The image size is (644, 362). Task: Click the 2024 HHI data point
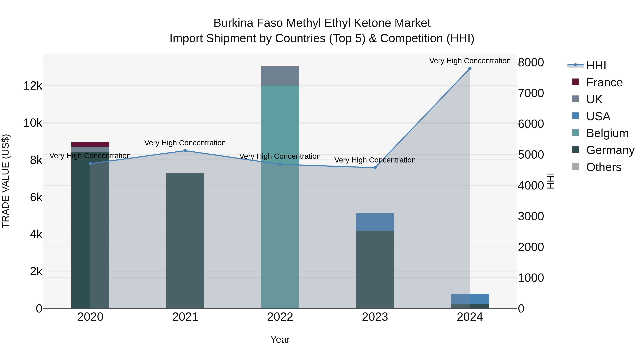[x=470, y=68]
